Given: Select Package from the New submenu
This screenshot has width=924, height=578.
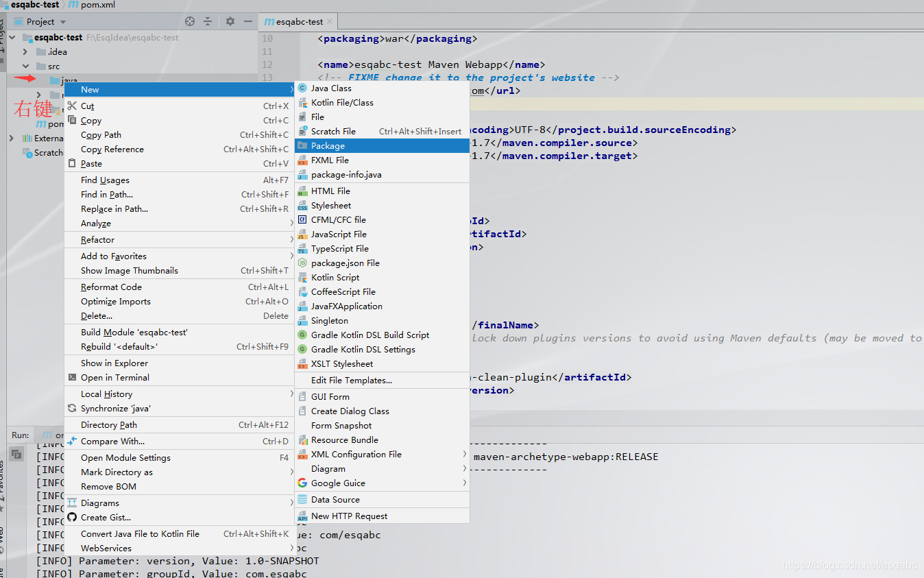Looking at the screenshot, I should pos(382,146).
